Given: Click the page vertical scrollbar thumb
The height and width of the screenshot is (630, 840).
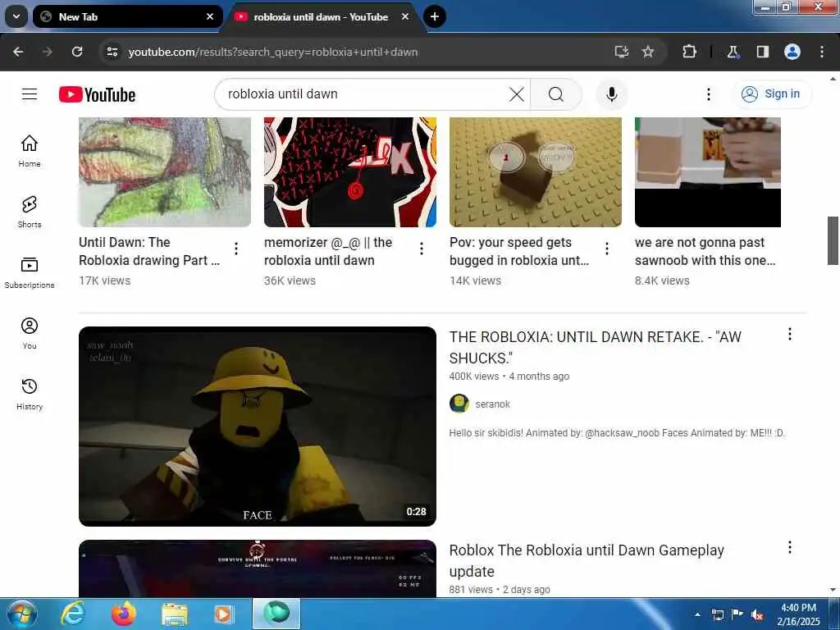Looking at the screenshot, I should tap(833, 240).
